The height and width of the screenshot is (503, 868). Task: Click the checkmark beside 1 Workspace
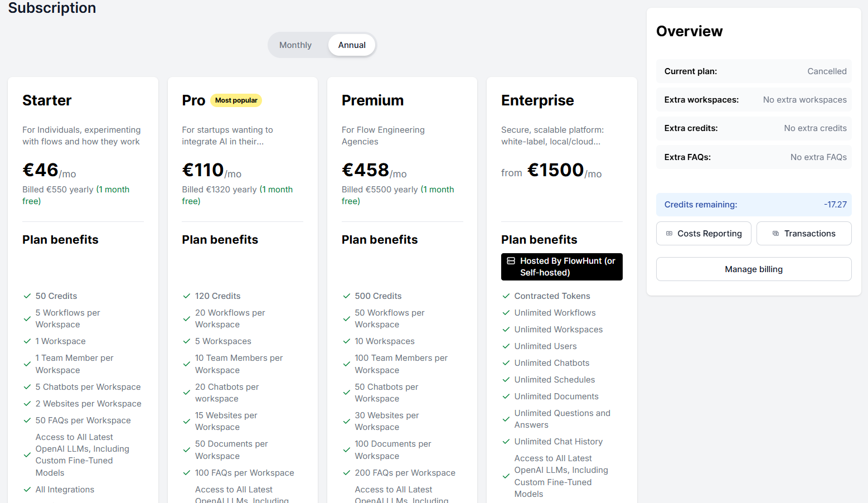(x=27, y=341)
